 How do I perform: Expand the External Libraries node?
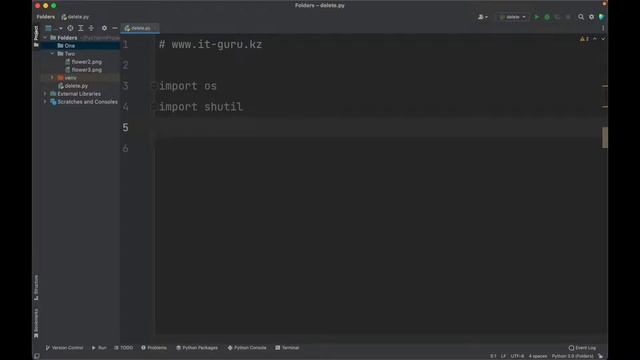point(45,94)
